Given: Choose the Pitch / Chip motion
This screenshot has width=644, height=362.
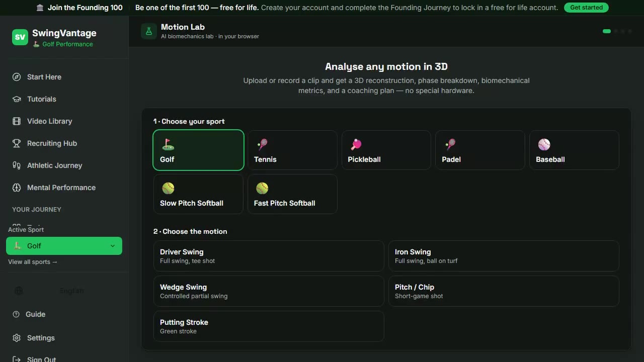Looking at the screenshot, I should click(x=504, y=291).
